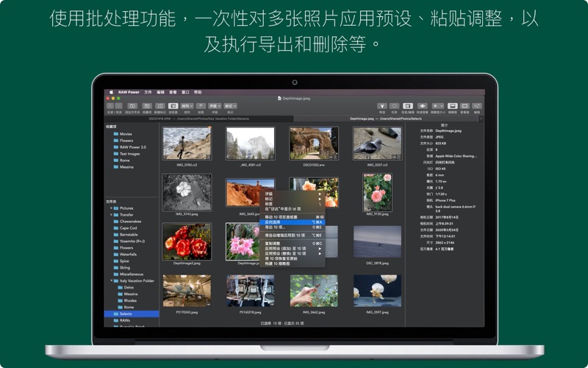Select the RAW Power 3.0 folder
Image resolution: width=588 pixels, height=368 pixels.
132,147
